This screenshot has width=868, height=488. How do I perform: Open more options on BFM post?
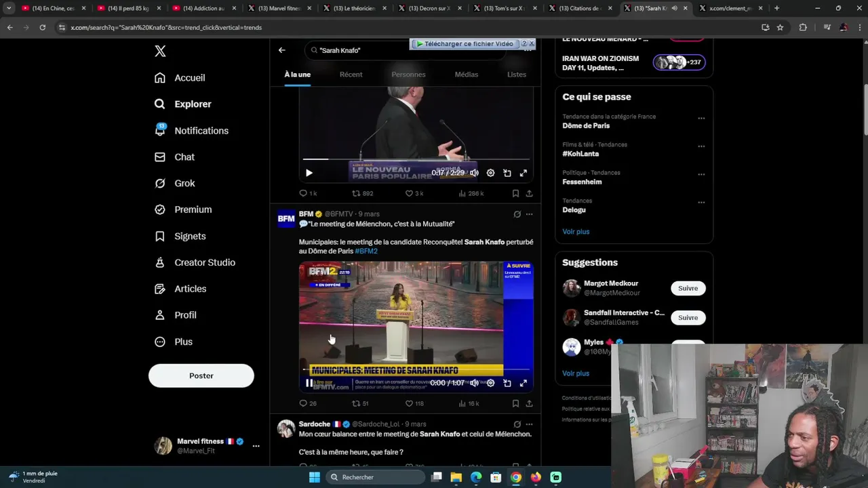529,214
